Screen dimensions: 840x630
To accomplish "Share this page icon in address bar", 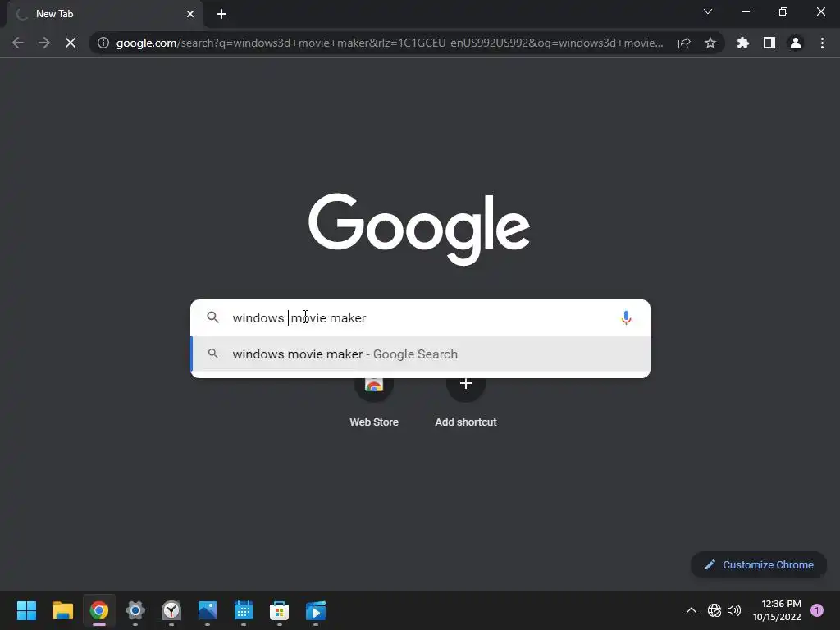I will pos(684,43).
